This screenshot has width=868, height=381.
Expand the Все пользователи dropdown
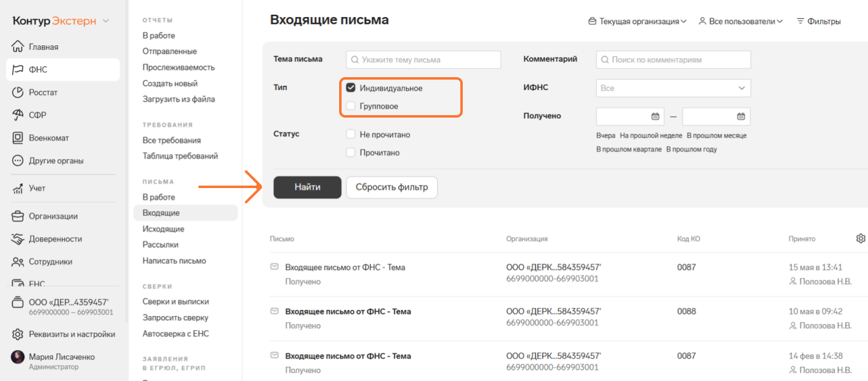tap(741, 21)
